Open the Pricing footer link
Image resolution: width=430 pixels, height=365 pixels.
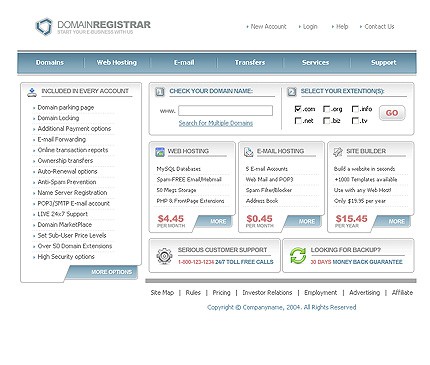click(x=221, y=292)
